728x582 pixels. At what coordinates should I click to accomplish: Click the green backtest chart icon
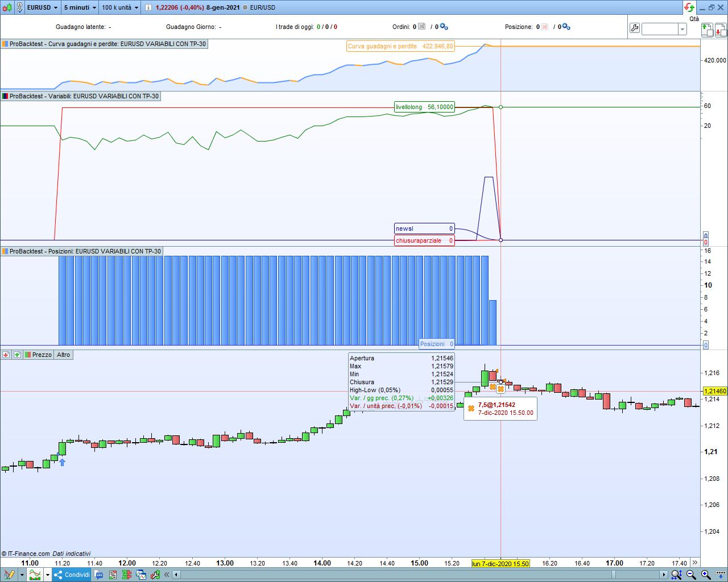[155, 575]
